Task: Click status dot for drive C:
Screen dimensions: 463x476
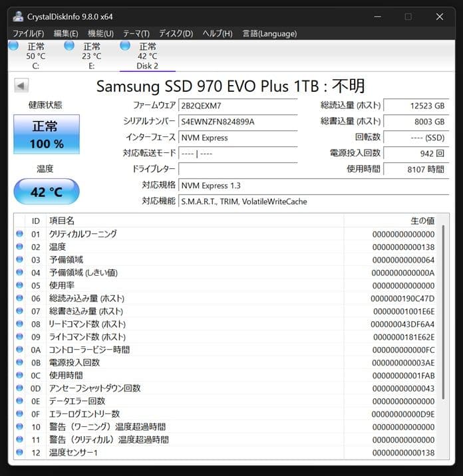Action: click(x=13, y=46)
